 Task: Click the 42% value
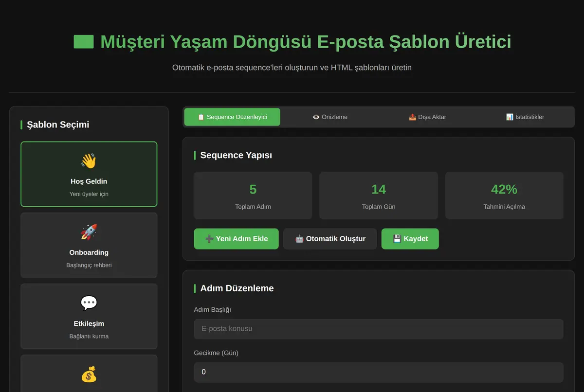(x=504, y=189)
